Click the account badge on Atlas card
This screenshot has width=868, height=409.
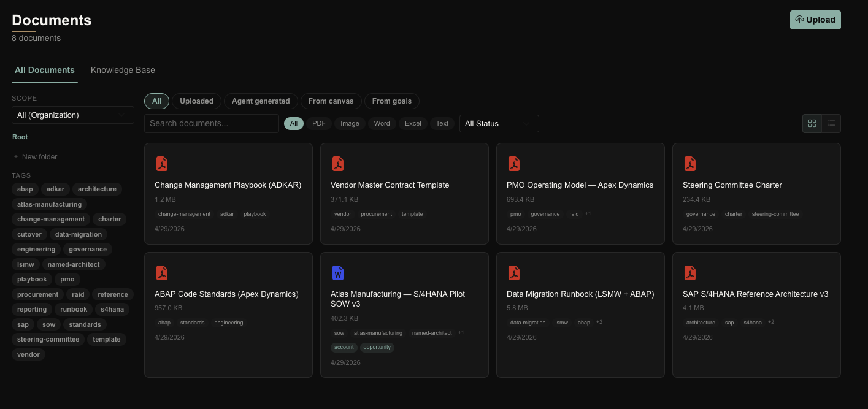(344, 347)
